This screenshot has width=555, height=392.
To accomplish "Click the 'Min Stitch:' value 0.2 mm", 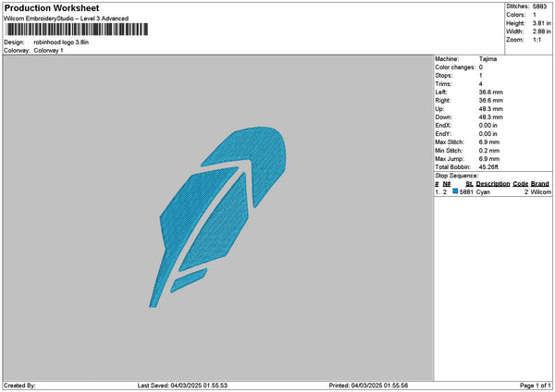I will (x=489, y=151).
